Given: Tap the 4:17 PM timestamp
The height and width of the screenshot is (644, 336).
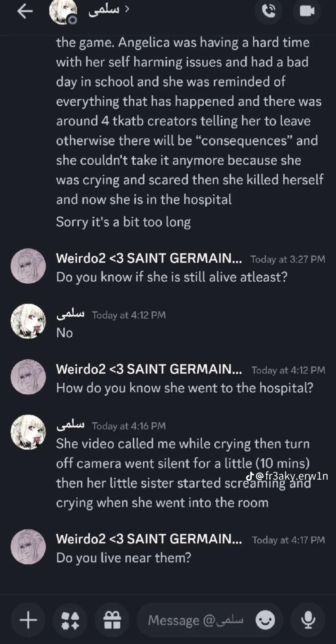Looking at the screenshot, I should click(288, 540).
